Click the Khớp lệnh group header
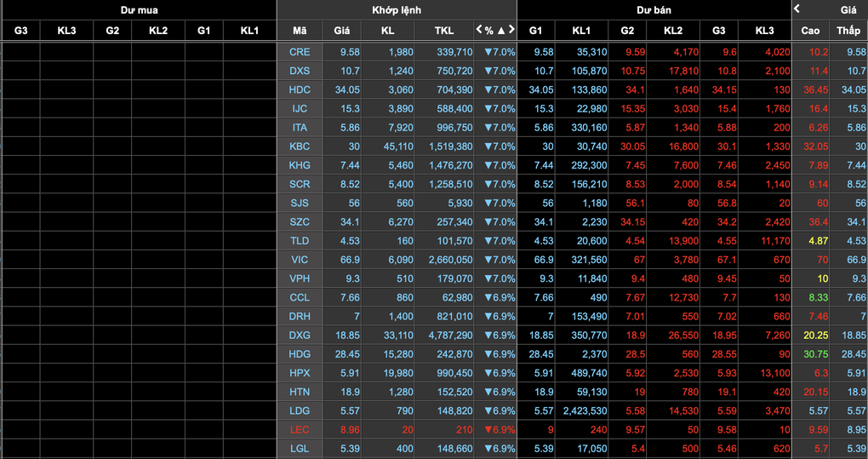This screenshot has width=868, height=459. (x=397, y=10)
